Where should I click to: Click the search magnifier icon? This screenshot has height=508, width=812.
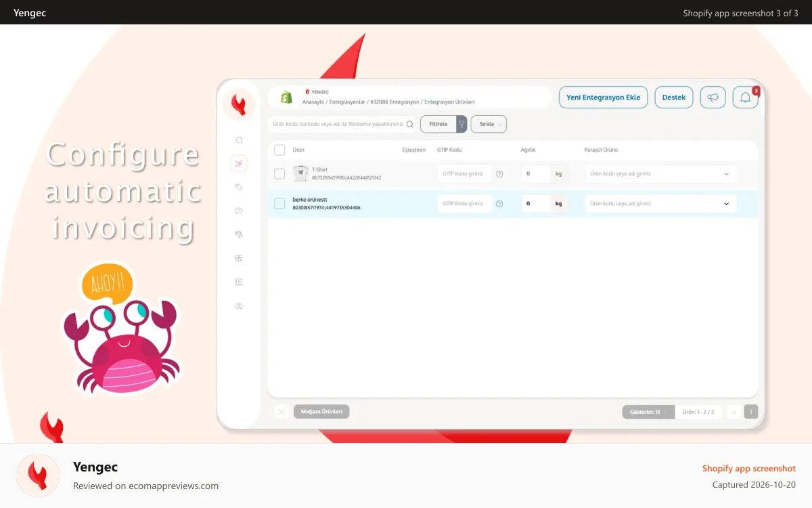[x=409, y=125]
